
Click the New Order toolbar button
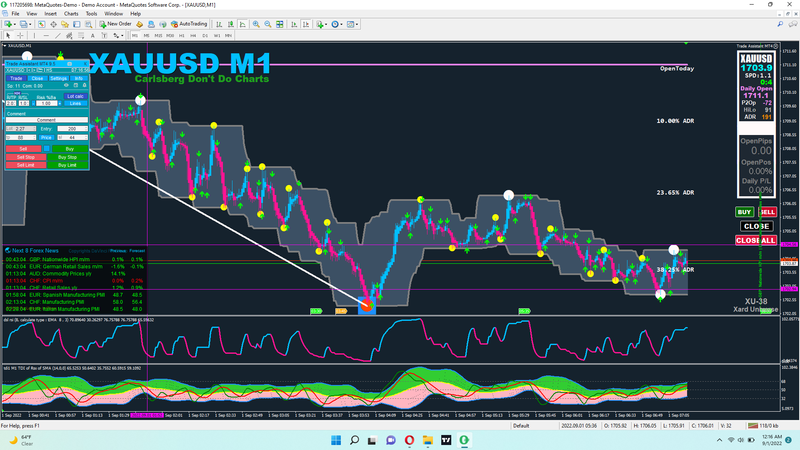click(116, 23)
